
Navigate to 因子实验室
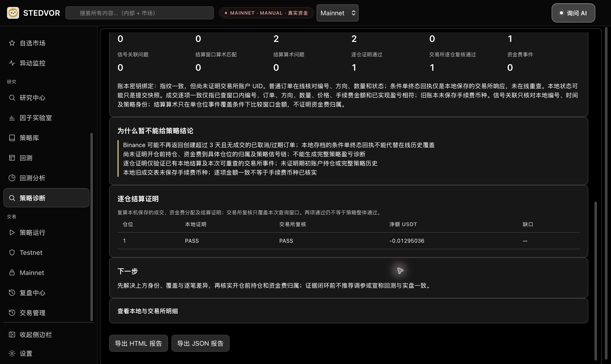click(47, 118)
